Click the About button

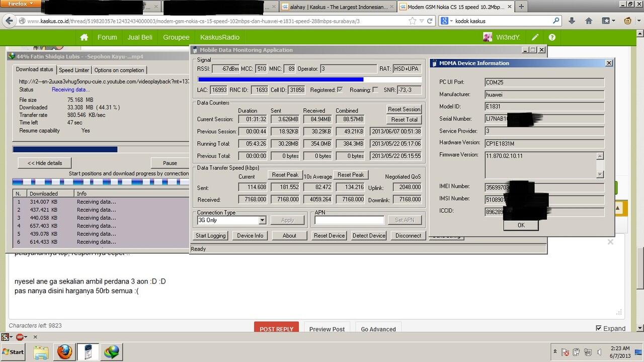tap(289, 236)
